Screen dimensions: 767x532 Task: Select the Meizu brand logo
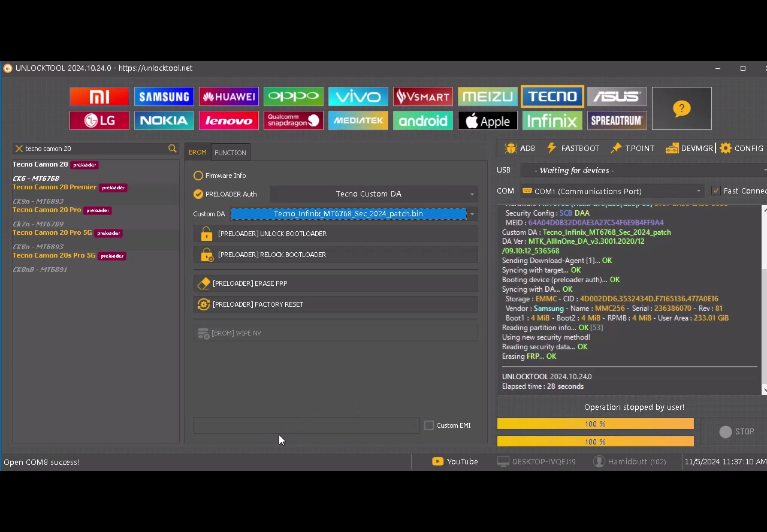487,96
